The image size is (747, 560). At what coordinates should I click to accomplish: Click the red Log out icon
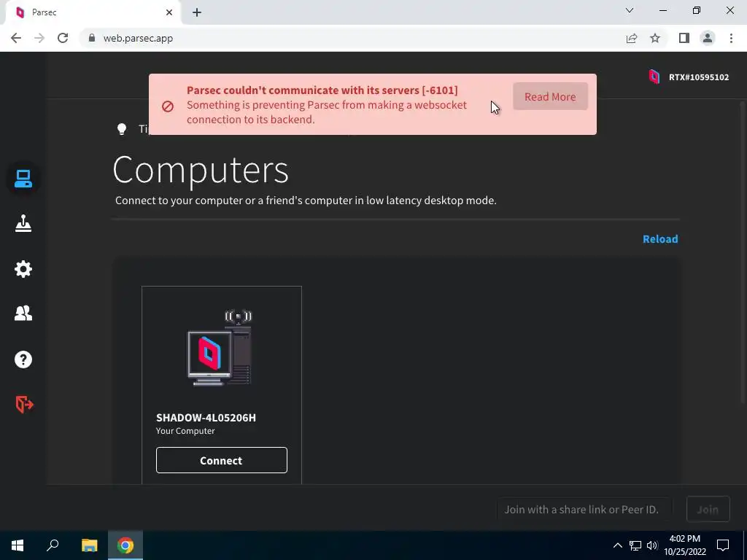coord(24,404)
